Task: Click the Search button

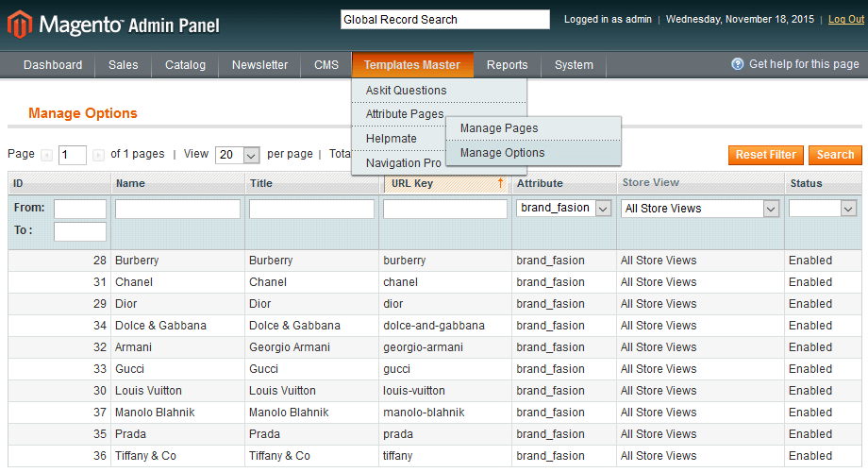Action: point(835,155)
